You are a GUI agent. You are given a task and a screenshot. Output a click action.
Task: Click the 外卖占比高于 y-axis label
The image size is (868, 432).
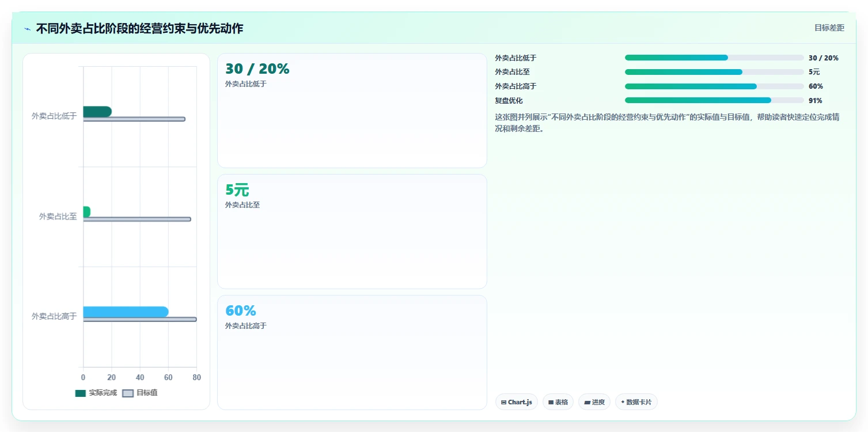tap(54, 316)
